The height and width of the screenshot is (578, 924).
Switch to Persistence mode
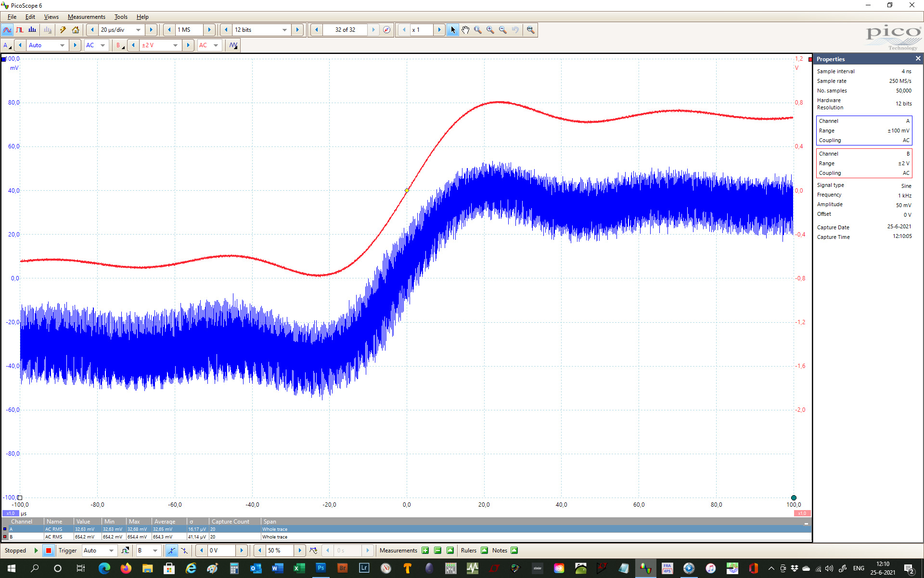(20, 30)
